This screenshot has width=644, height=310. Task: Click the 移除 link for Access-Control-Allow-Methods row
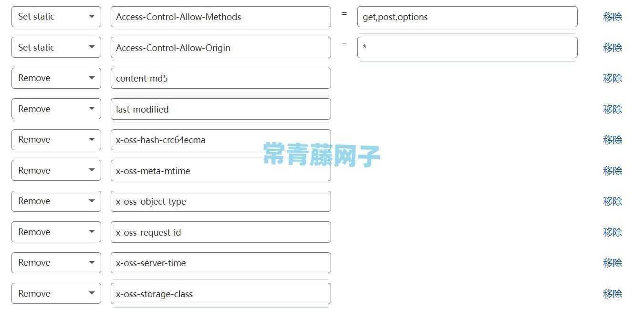pos(613,17)
